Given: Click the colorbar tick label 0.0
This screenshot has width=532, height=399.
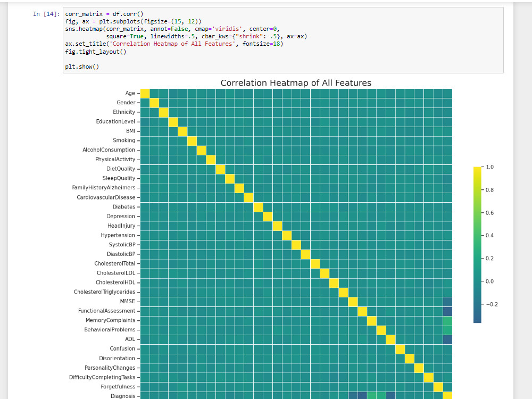Looking at the screenshot, I should tap(489, 281).
